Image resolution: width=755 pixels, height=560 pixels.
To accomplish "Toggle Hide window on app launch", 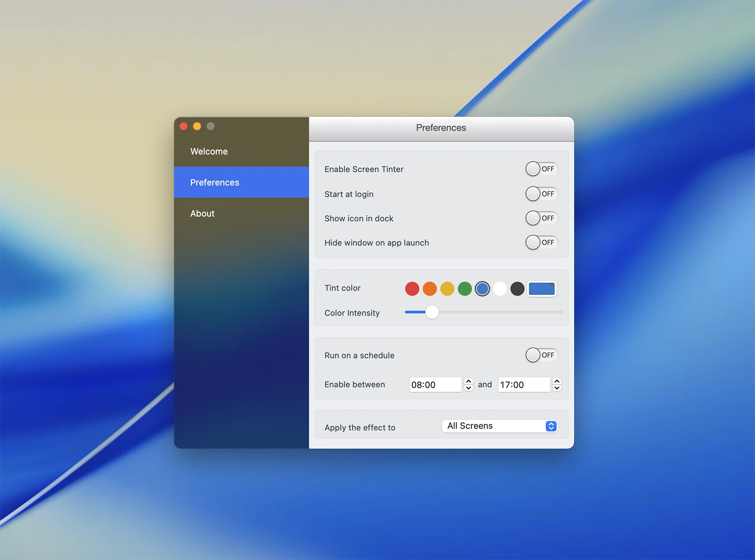I will 541,242.
